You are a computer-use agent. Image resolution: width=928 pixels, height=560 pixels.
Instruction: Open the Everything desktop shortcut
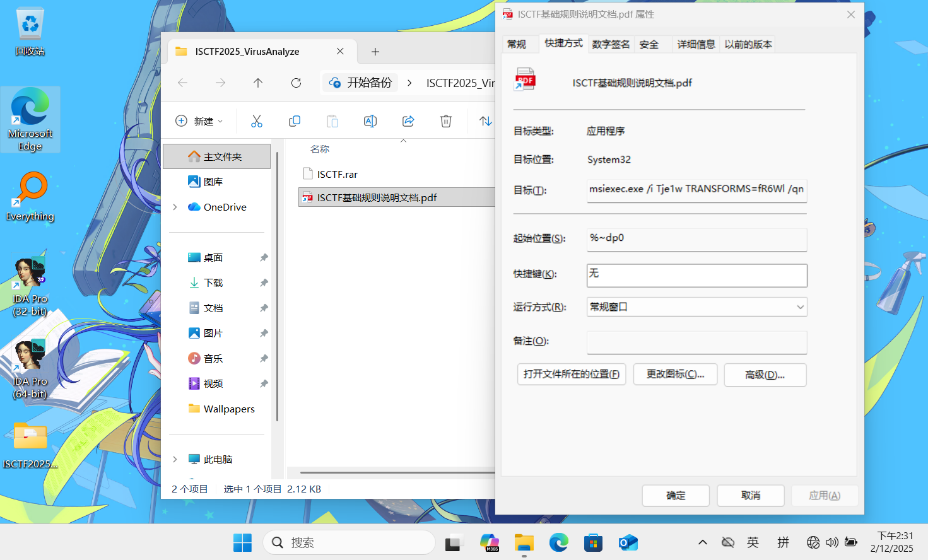30,197
